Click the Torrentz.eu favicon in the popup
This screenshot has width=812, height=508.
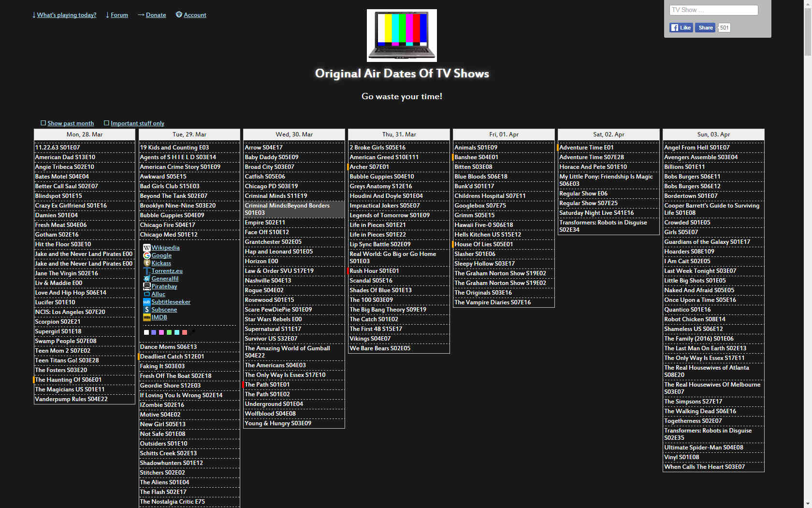coord(147,271)
